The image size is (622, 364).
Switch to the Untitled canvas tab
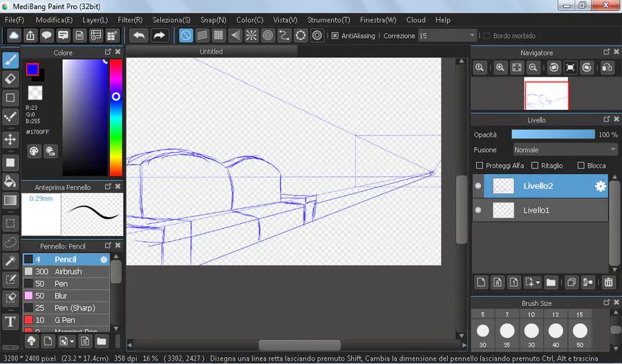[211, 52]
